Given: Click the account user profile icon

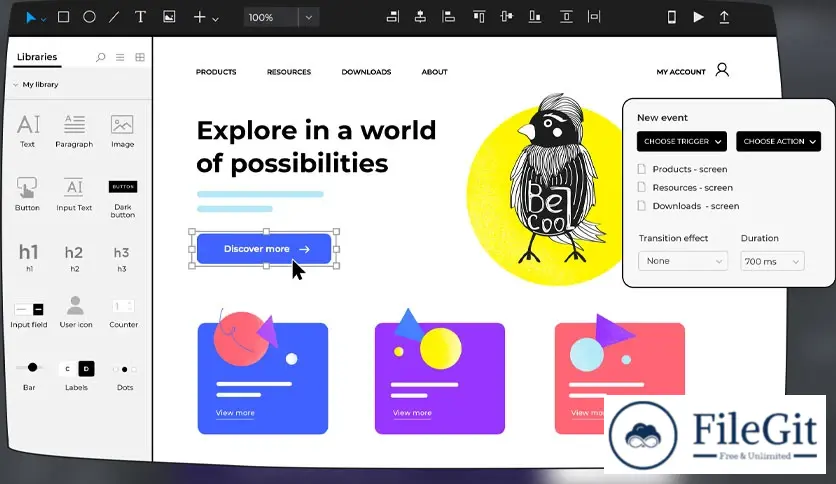Looking at the screenshot, I should (x=722, y=70).
